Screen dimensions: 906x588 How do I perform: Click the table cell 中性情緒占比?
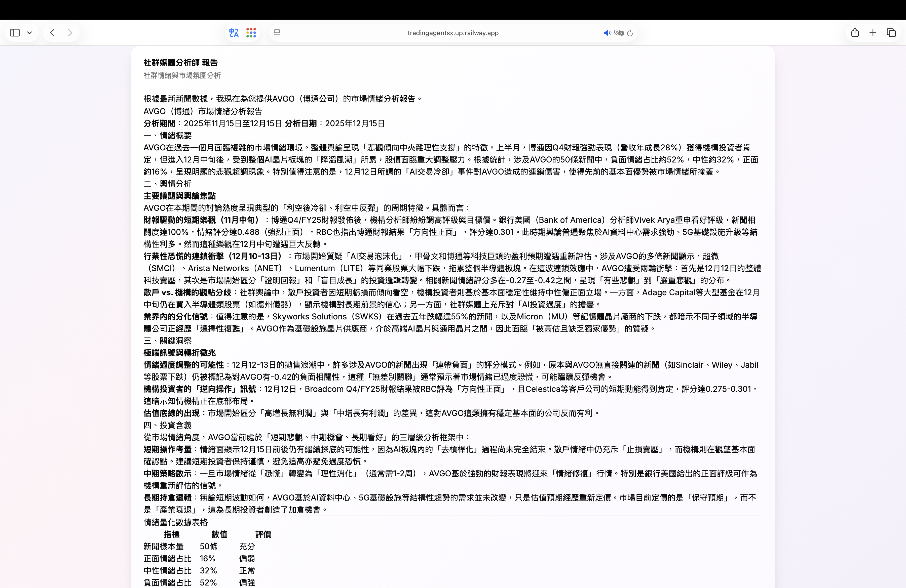click(x=168, y=570)
